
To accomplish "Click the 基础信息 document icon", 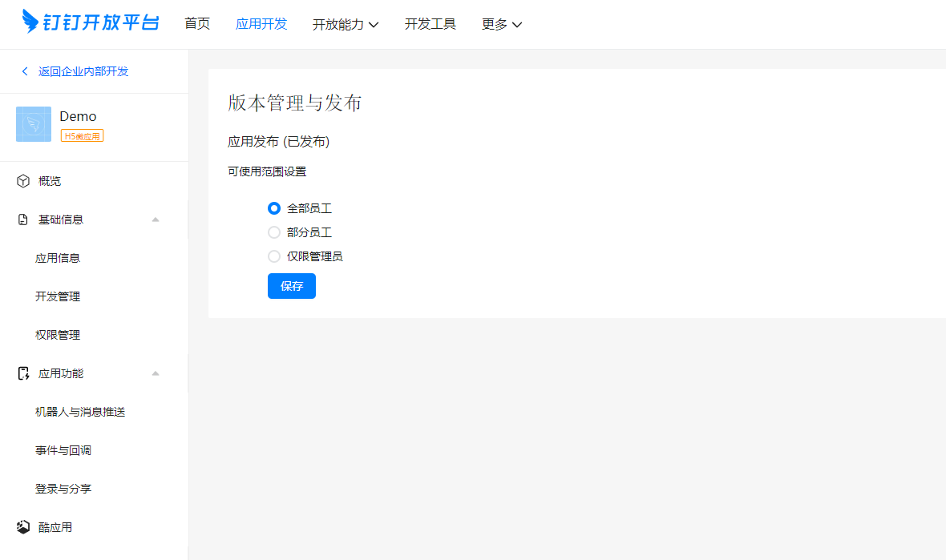I will click(22, 219).
